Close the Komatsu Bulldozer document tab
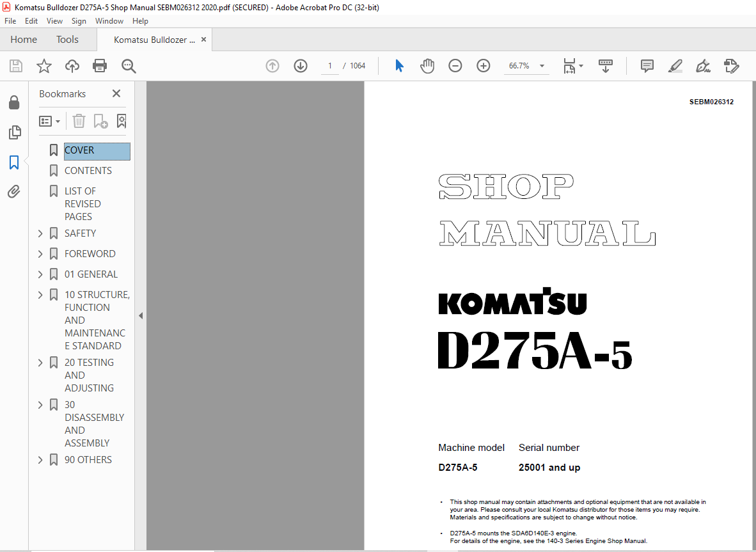This screenshot has height=552, width=756. (203, 40)
